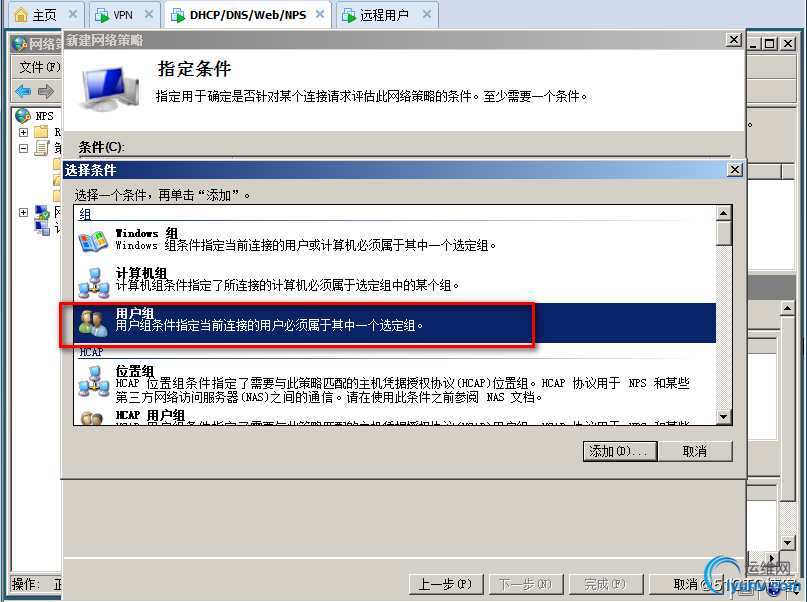Select the NPS globe root node

(x=23, y=116)
